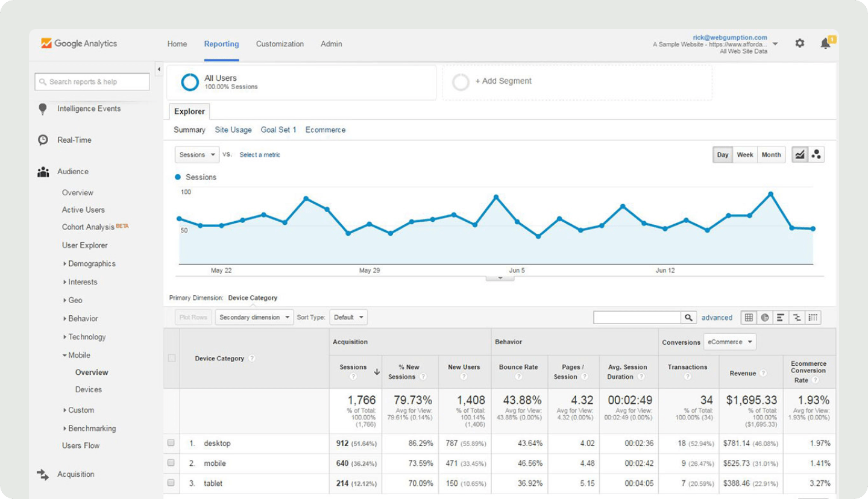This screenshot has height=499, width=868.
Task: Open the Pivot table view
Action: point(813,318)
